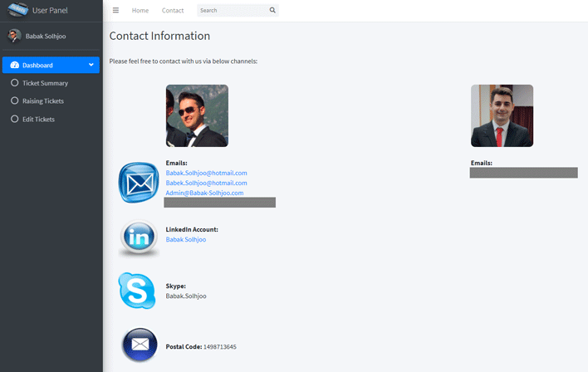Screen dimensions: 588x372
Task: Click the Skype logo icon
Action: [137, 291]
